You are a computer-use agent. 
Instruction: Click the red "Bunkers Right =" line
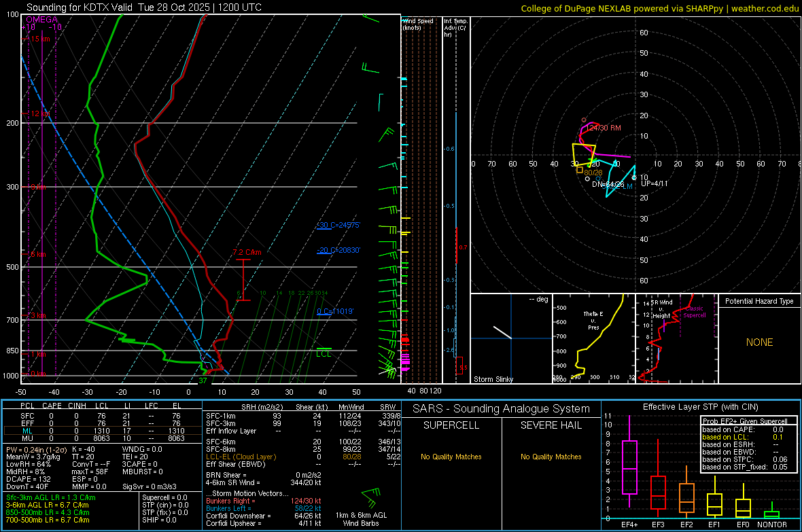coord(264,501)
